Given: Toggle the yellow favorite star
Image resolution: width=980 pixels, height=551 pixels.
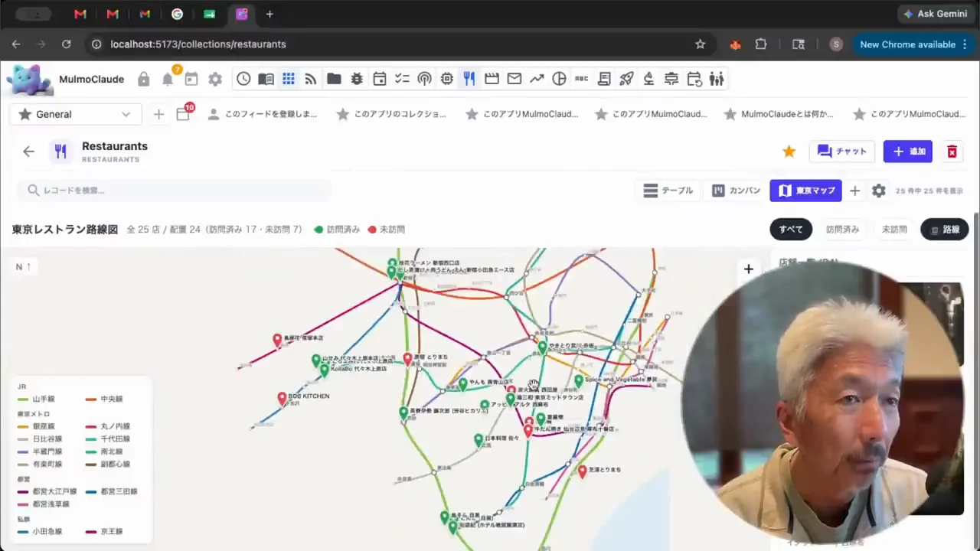Looking at the screenshot, I should point(789,152).
